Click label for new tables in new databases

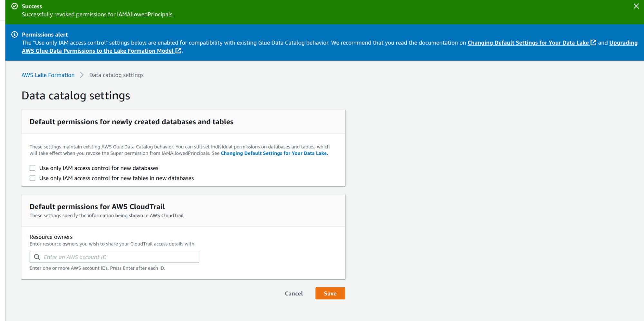pyautogui.click(x=116, y=178)
